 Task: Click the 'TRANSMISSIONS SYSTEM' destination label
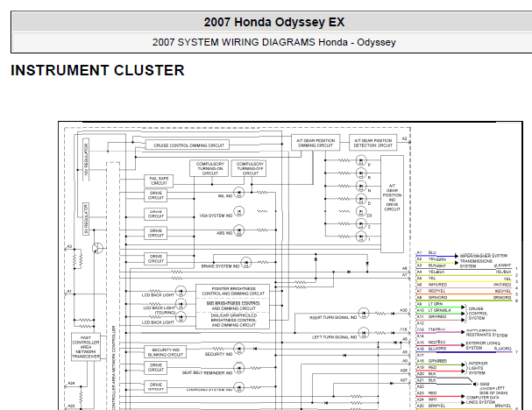476,264
